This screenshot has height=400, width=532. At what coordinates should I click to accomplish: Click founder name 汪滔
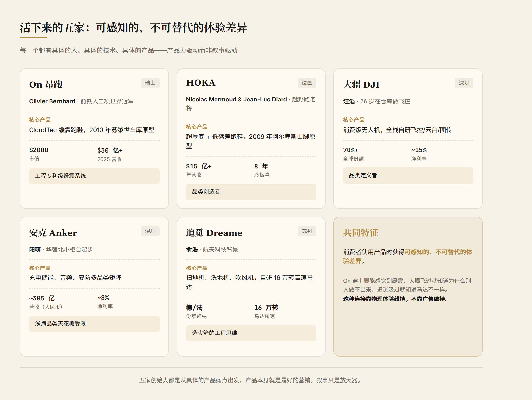tap(349, 101)
